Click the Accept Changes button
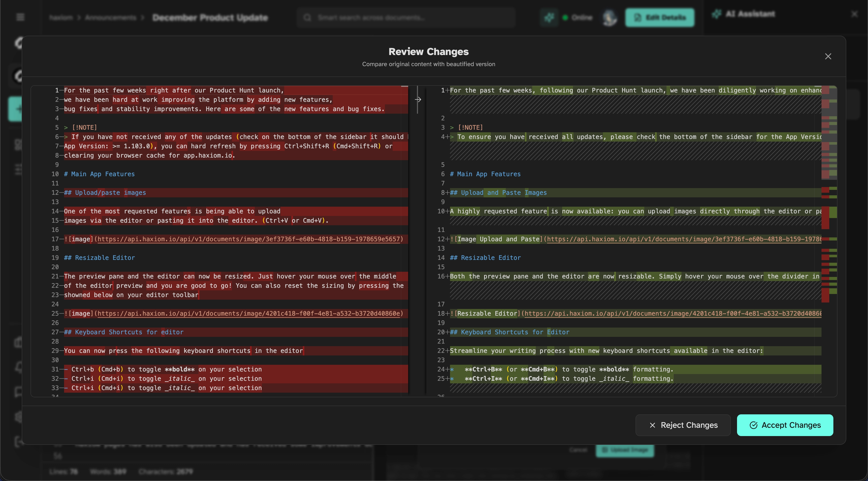This screenshot has width=868, height=481. pos(785,425)
